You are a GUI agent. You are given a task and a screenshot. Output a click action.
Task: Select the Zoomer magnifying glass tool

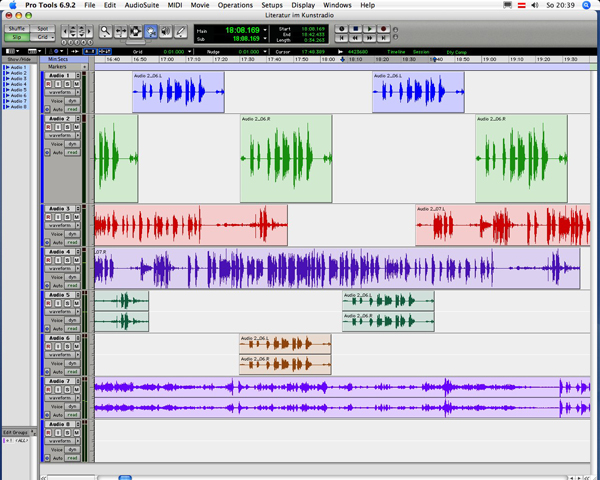coord(106,32)
